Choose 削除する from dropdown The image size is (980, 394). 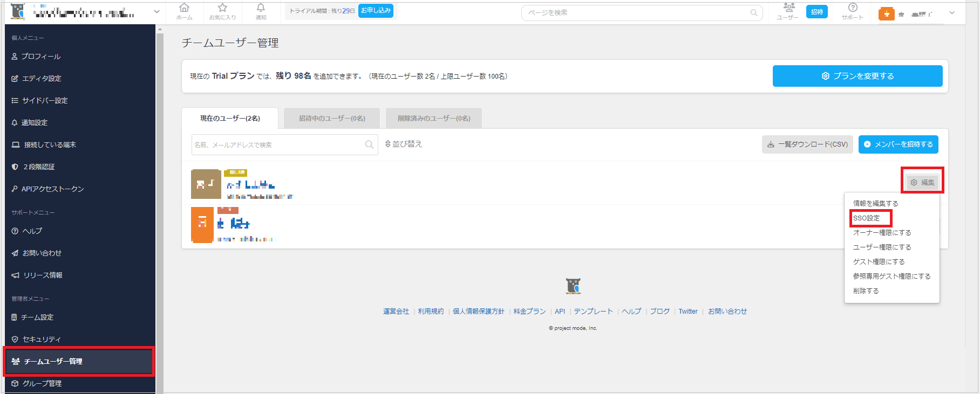coord(866,291)
